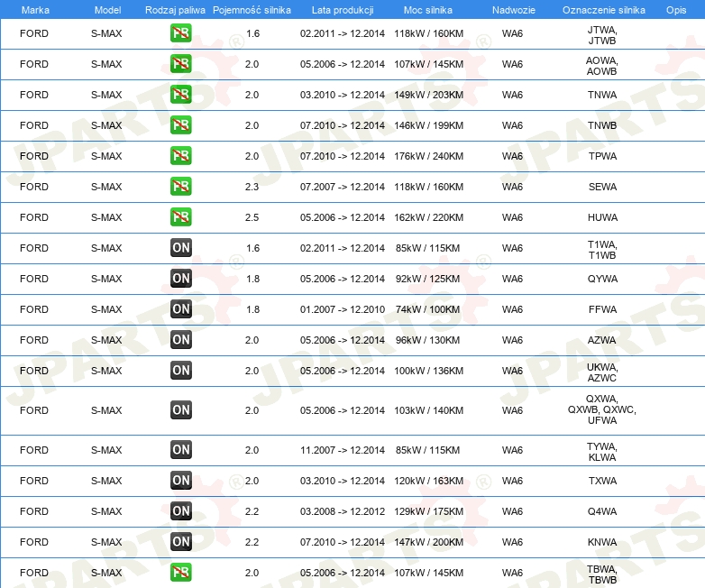
Task: Select the engine code QYWA cell
Action: pos(602,279)
